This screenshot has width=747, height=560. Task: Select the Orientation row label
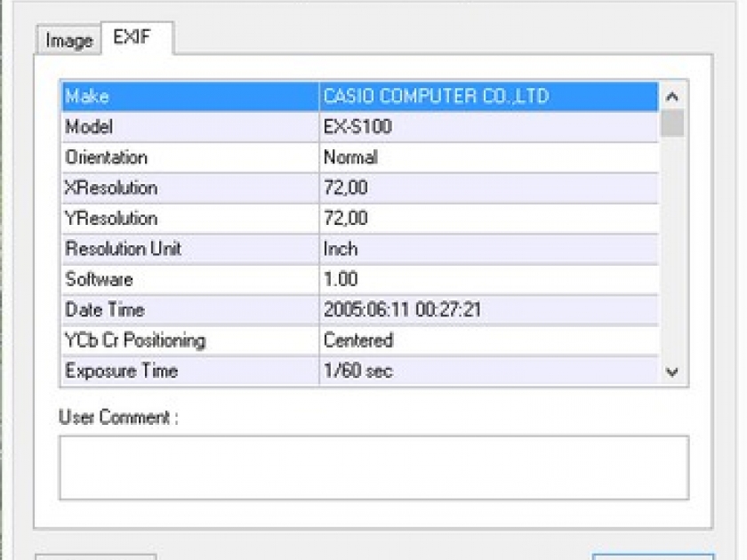coord(106,157)
